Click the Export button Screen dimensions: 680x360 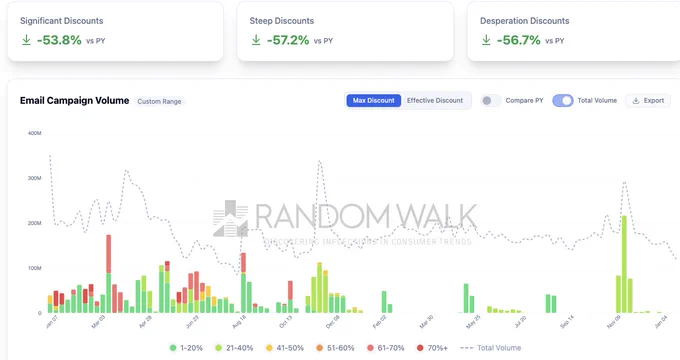(648, 101)
